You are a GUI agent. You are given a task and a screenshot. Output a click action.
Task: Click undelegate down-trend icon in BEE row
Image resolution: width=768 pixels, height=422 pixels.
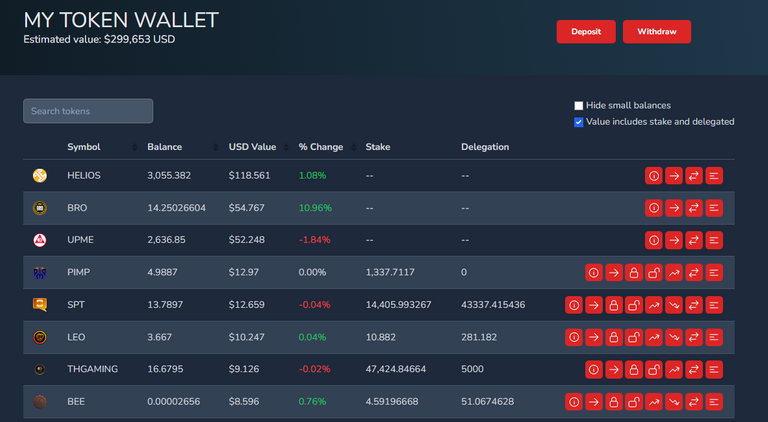674,402
